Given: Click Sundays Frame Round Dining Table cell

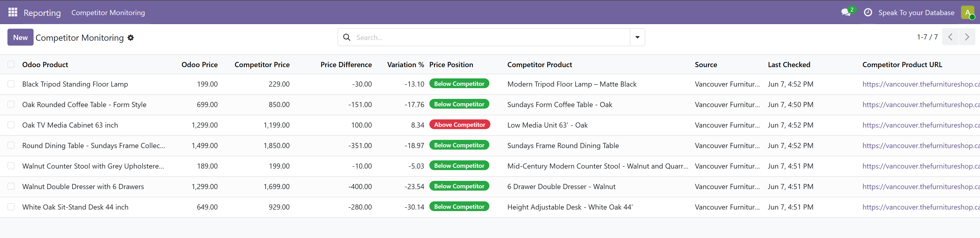Looking at the screenshot, I should (563, 146).
